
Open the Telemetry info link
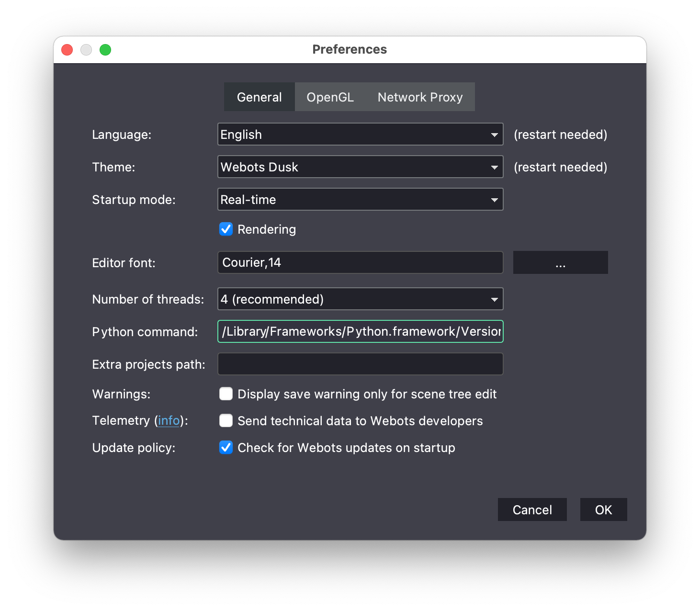pos(169,421)
